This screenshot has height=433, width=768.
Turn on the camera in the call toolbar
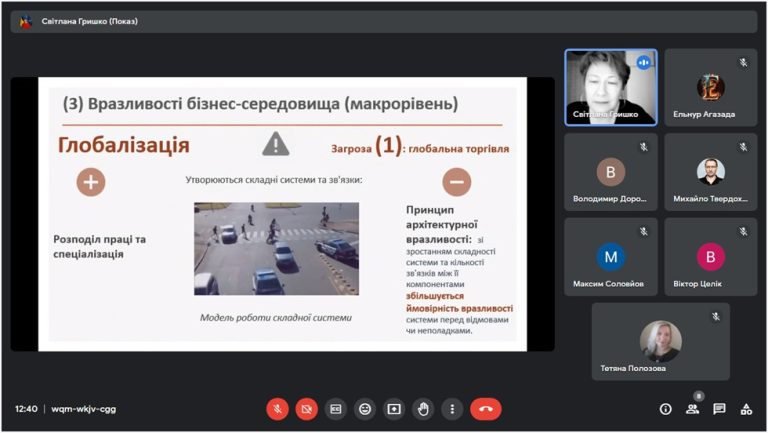(x=307, y=409)
